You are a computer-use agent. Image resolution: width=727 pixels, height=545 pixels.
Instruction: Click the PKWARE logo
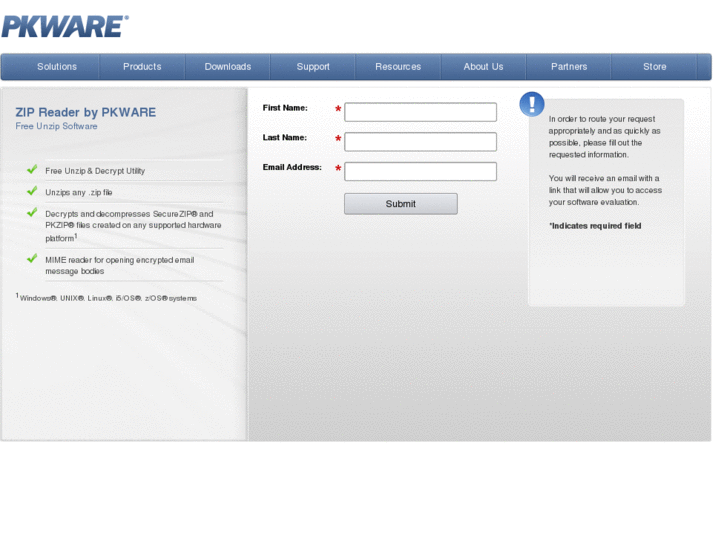point(65,26)
